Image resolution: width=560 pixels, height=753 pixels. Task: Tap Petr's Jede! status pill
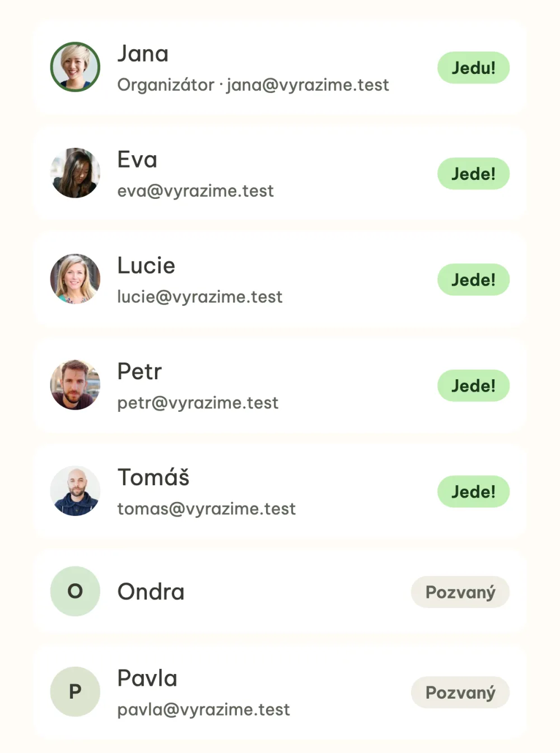pos(473,385)
